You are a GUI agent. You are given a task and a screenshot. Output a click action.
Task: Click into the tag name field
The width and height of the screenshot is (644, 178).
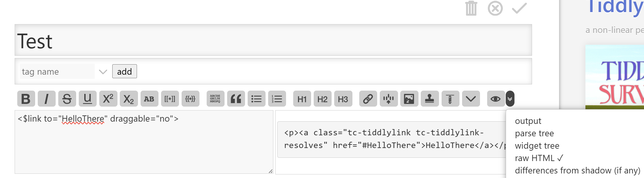(x=57, y=71)
